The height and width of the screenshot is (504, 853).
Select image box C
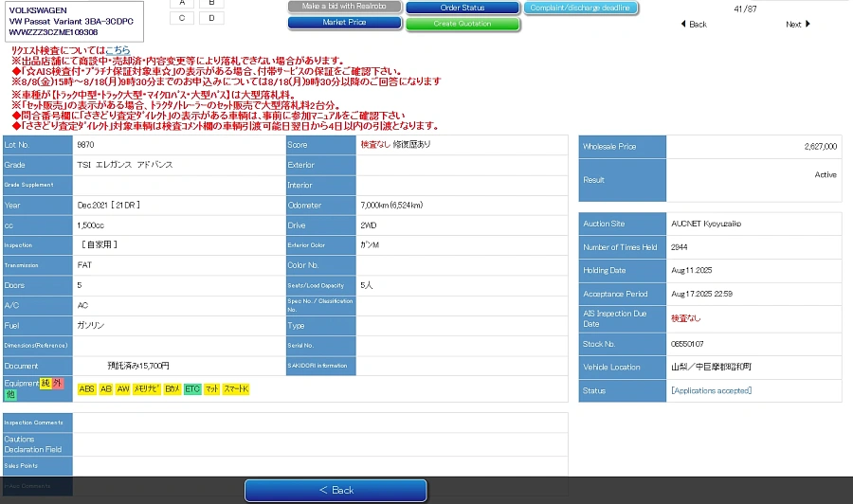click(181, 18)
